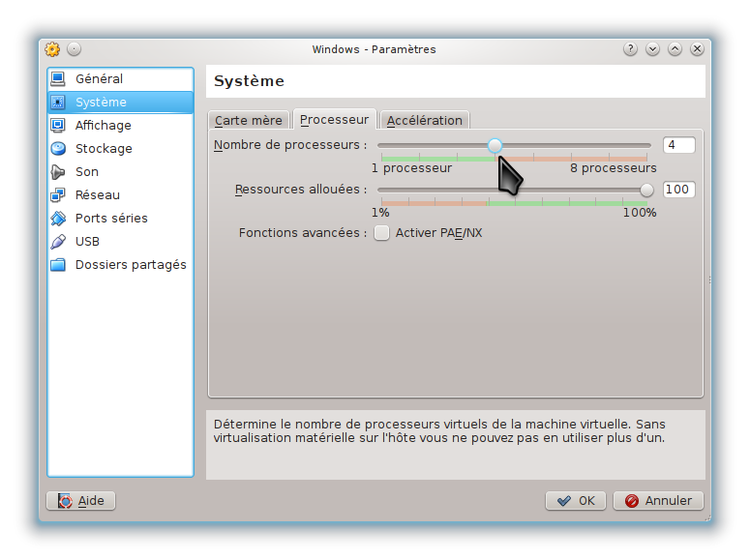Click the USB plug icon
Screen dimensions: 750x560
point(58,242)
